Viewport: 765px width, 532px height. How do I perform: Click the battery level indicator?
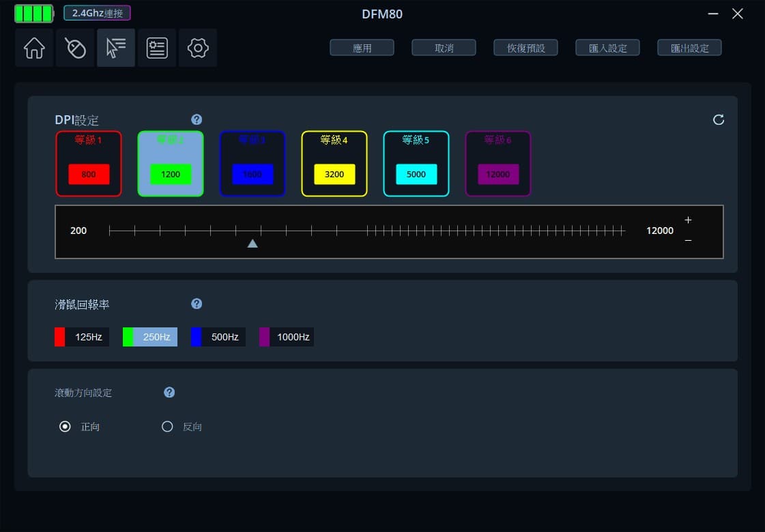(34, 13)
